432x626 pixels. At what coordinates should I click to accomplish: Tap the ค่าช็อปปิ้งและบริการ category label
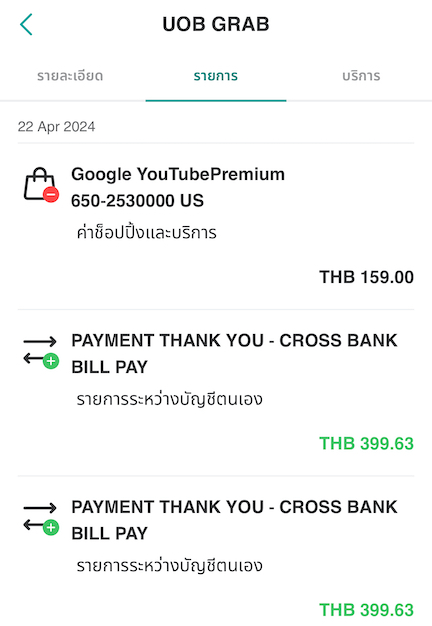[x=147, y=233]
